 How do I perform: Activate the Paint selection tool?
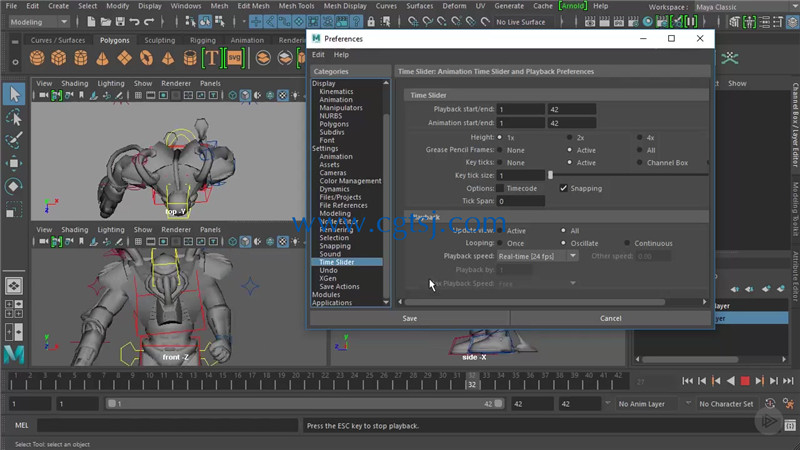click(14, 140)
